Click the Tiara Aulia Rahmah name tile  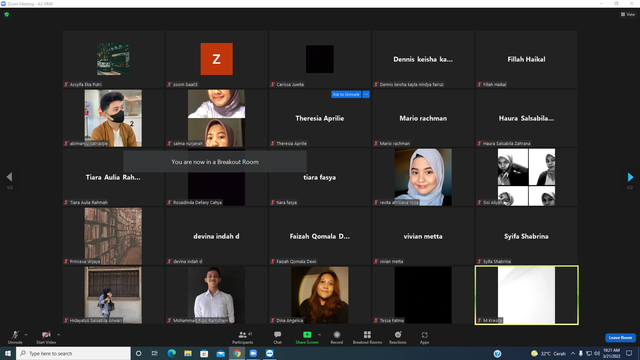[x=113, y=177]
